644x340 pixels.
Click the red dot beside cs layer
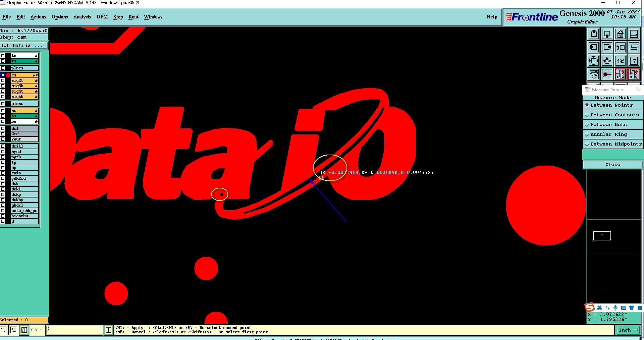tap(8, 75)
